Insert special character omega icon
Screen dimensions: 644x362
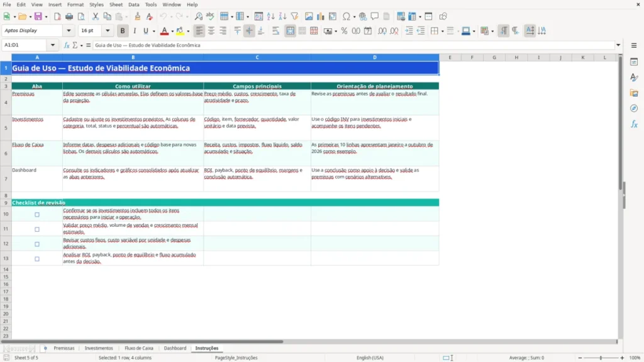coord(347,16)
